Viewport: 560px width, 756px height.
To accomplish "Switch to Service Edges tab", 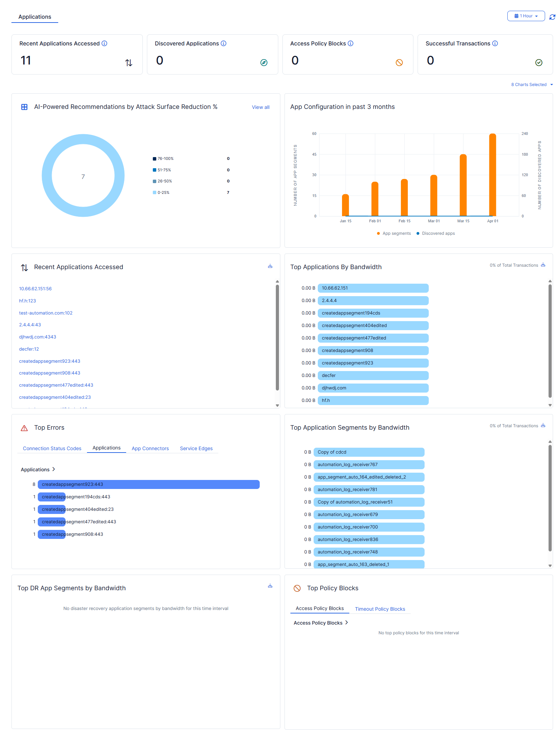I will [196, 448].
